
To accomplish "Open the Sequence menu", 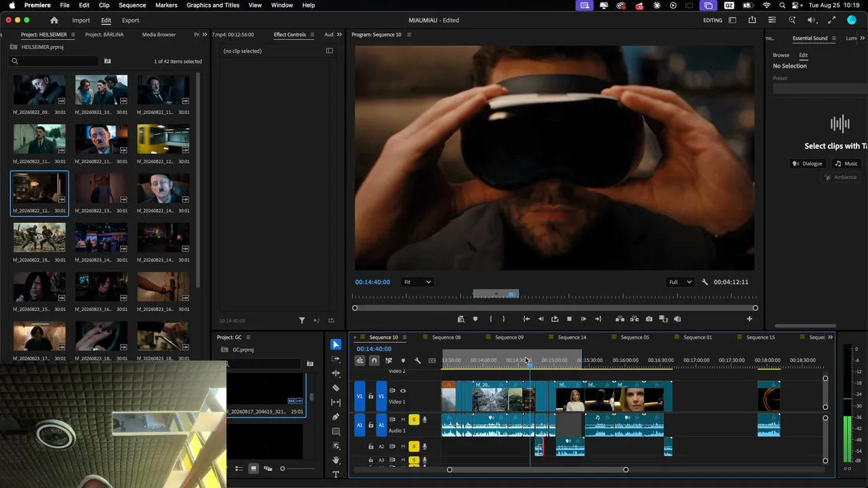I will point(132,5).
